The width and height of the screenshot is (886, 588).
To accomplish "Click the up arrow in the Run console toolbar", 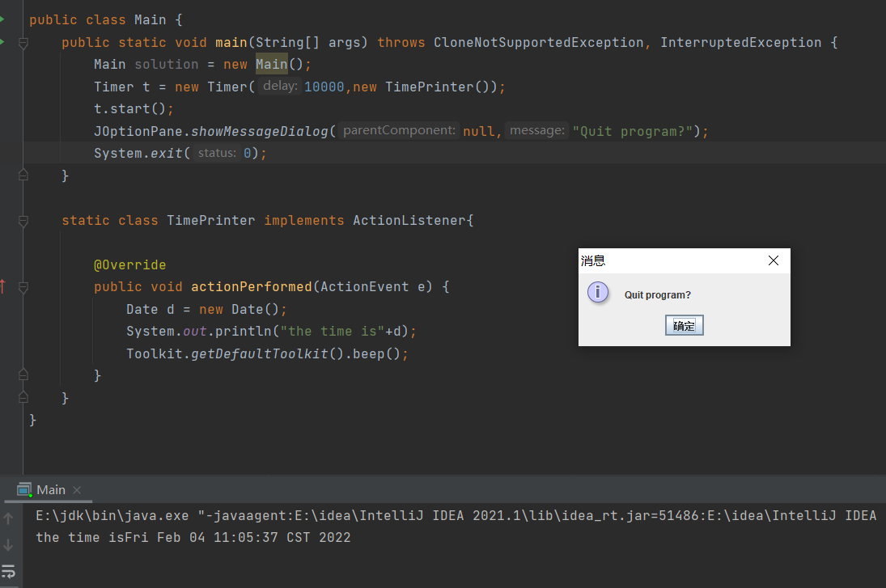I will pos(8,518).
